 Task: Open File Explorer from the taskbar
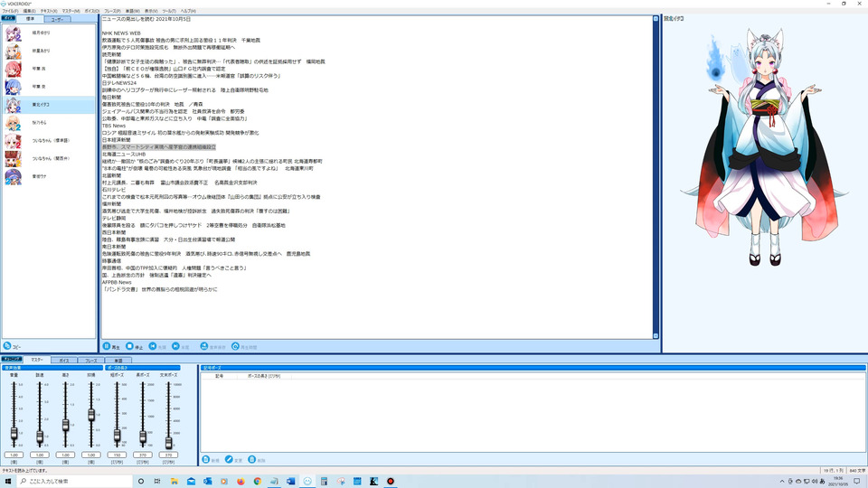point(174,482)
